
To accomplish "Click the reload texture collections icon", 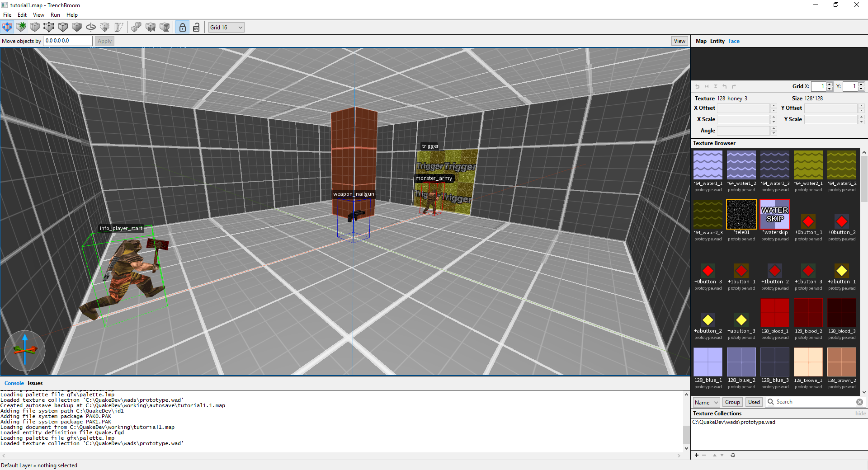I will (x=733, y=455).
